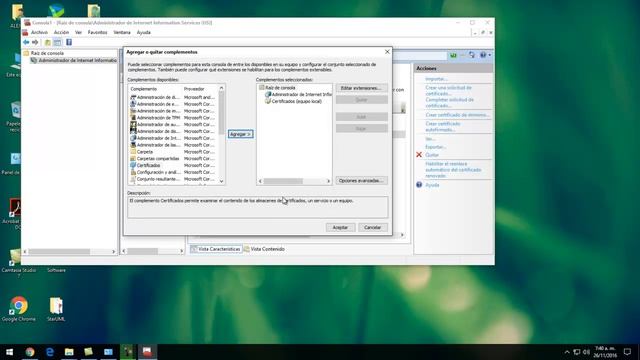Click the Administración de TPM icon
The image size is (640, 360).
coord(133,118)
